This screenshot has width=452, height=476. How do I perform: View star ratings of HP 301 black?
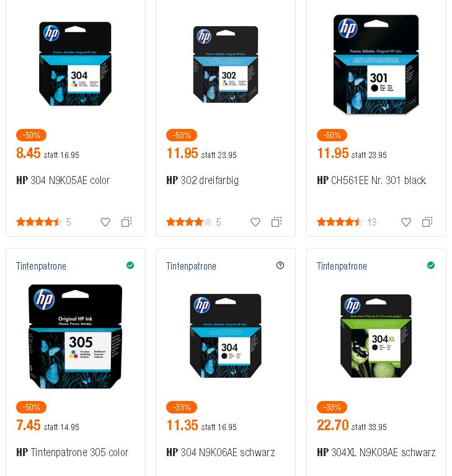[x=340, y=223]
